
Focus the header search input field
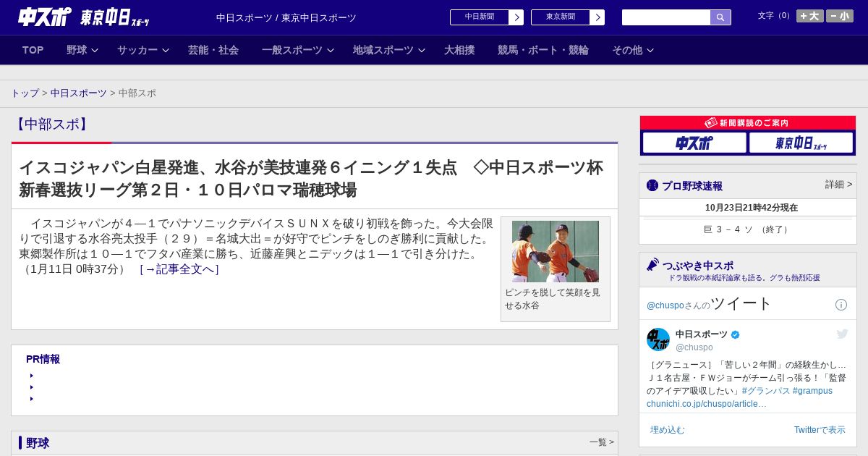pyautogui.click(x=666, y=17)
